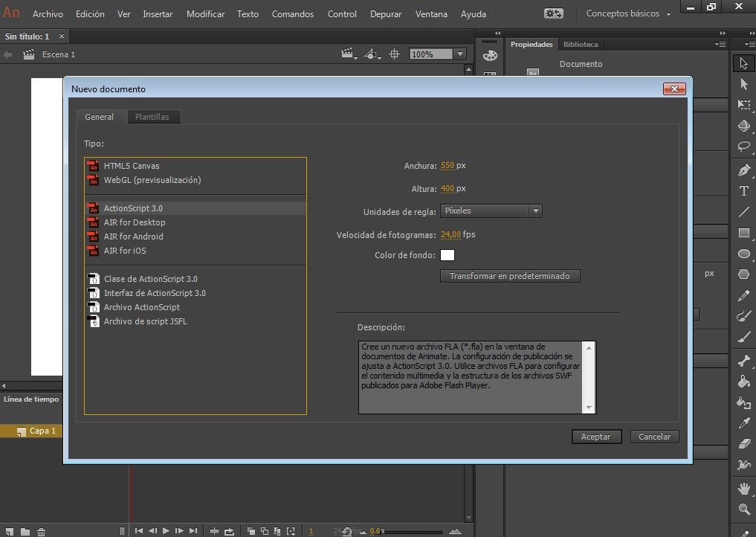Click the sync settings icon in menu bar
Image resolution: width=756 pixels, height=537 pixels.
pyautogui.click(x=553, y=13)
